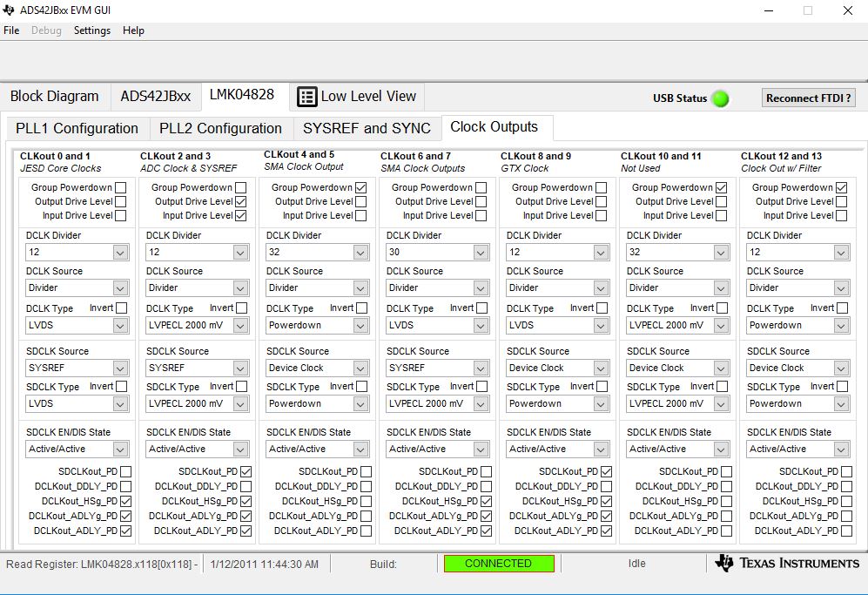Uncheck Input Drive Level for CLKout 2 and 3
The image size is (868, 595).
pyautogui.click(x=241, y=215)
